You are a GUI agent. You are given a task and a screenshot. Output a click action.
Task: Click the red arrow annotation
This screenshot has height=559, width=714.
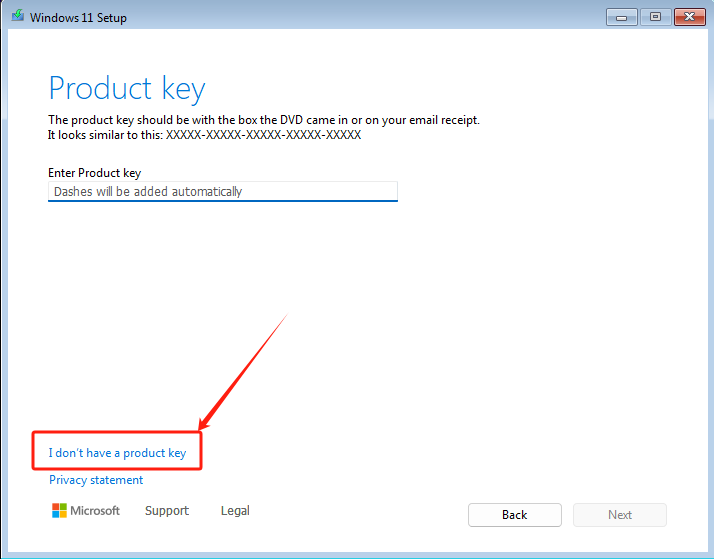(244, 372)
